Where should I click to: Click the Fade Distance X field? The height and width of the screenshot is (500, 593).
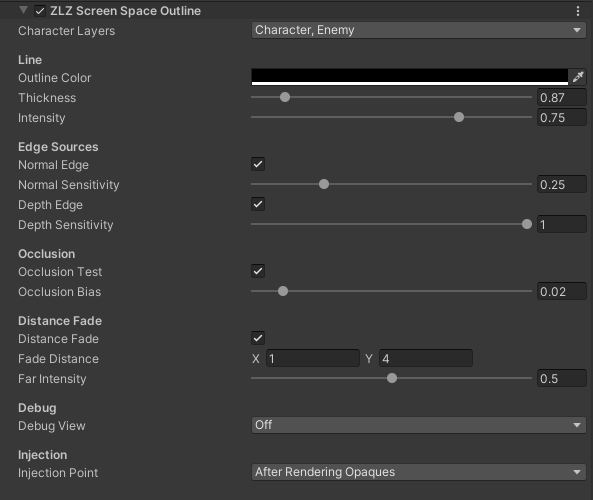[313, 359]
